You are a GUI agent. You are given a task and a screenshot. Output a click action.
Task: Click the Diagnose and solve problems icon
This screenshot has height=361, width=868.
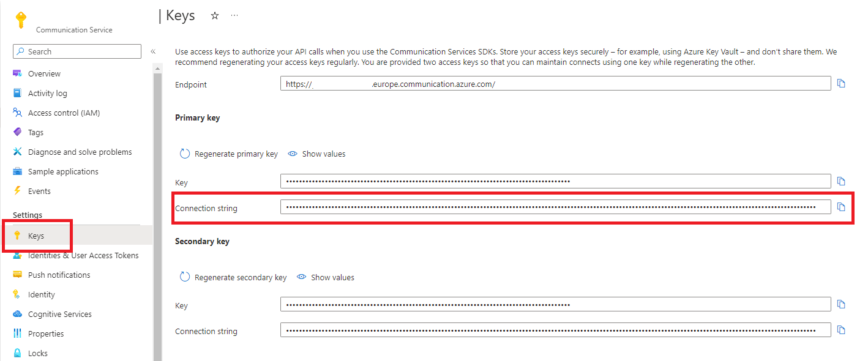17,152
